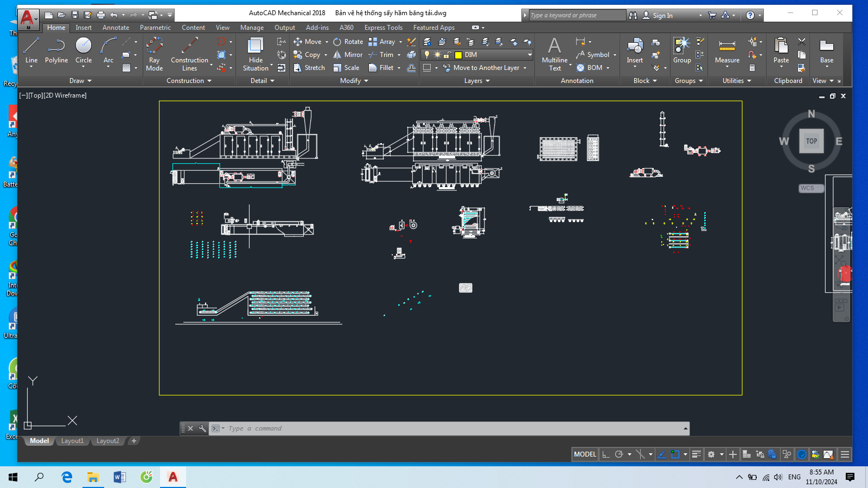
Task: Select the Circle drawing tool
Action: [84, 52]
